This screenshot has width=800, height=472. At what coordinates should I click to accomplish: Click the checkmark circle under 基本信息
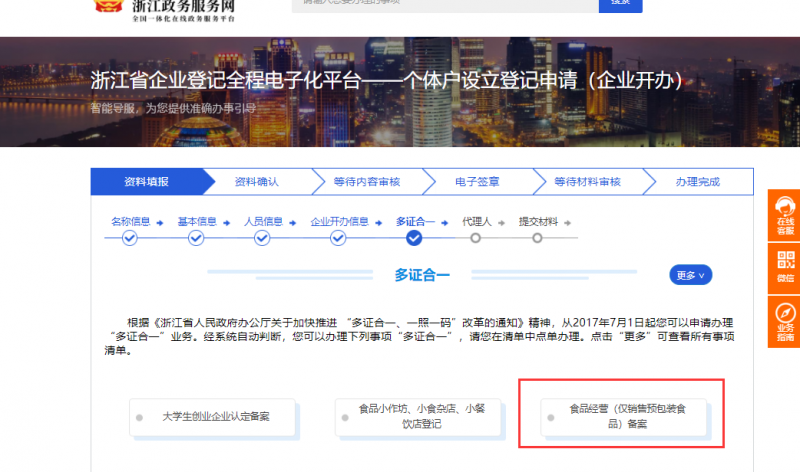[x=196, y=238]
